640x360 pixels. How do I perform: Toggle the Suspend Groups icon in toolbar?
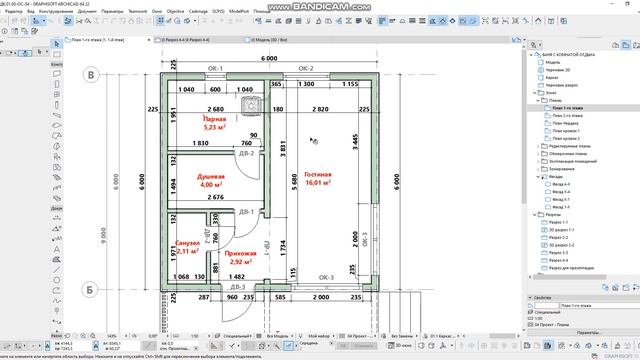(68, 21)
